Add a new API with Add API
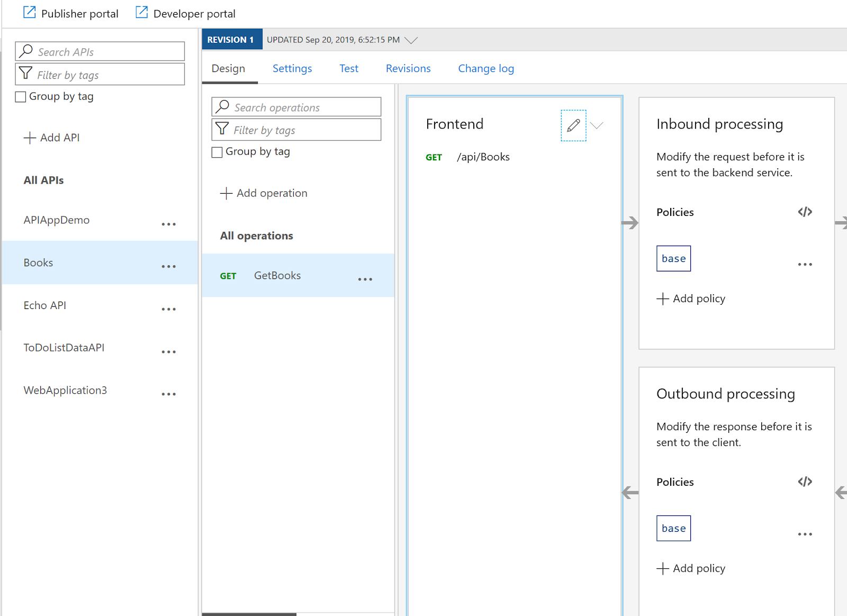Image resolution: width=847 pixels, height=616 pixels. tap(51, 137)
